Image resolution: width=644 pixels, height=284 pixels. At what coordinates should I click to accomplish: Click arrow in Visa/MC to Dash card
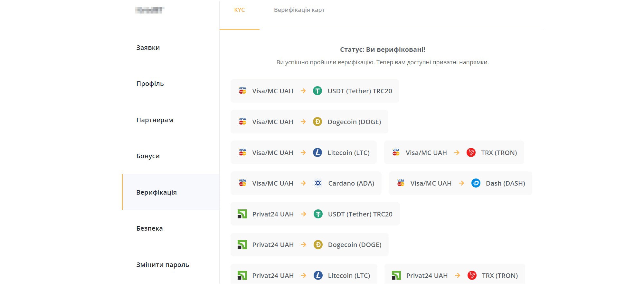461,183
